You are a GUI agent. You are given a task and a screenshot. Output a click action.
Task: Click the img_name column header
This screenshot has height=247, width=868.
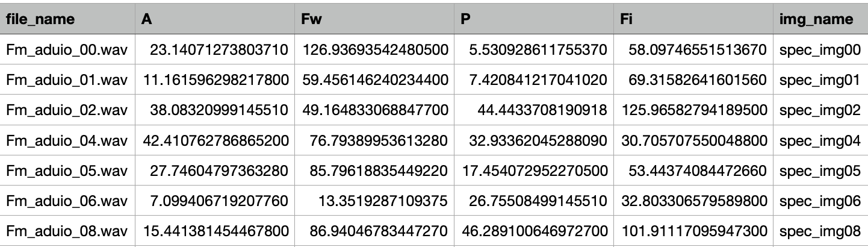tap(816, 19)
